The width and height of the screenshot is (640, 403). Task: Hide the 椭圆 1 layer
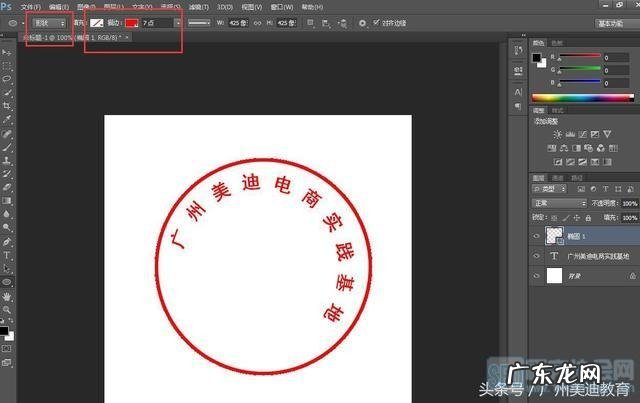537,237
